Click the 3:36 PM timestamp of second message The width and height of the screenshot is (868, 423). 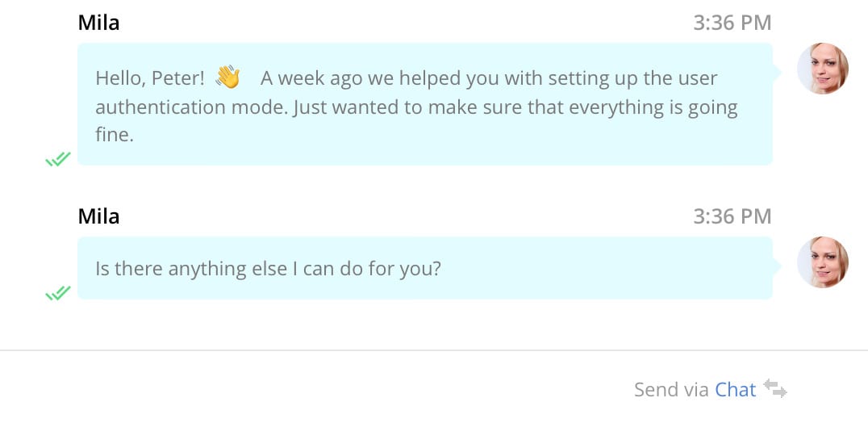[x=732, y=216]
